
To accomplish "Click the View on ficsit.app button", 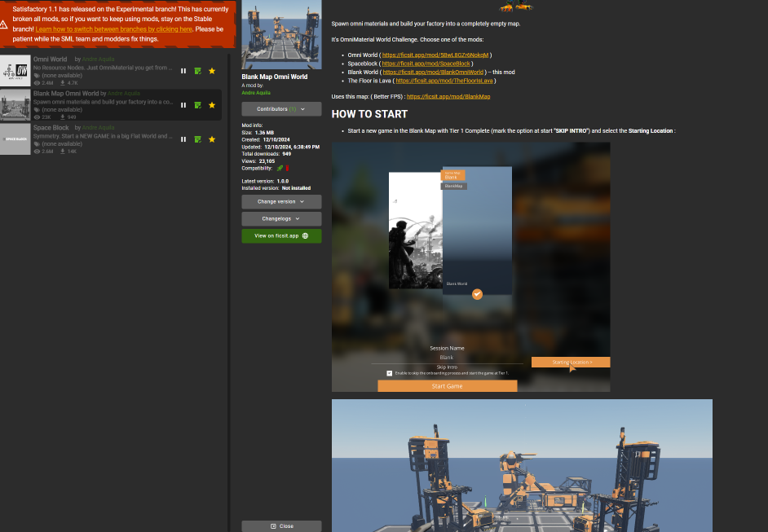I will pyautogui.click(x=281, y=235).
